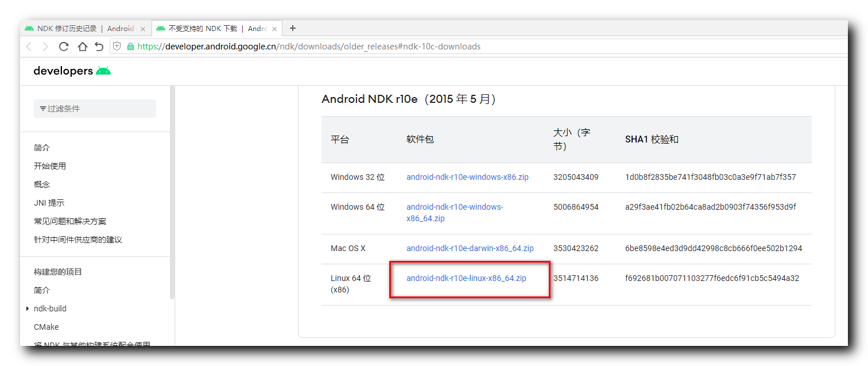Open JNI 提示 sidebar item
This screenshot has width=868, height=366.
click(49, 203)
